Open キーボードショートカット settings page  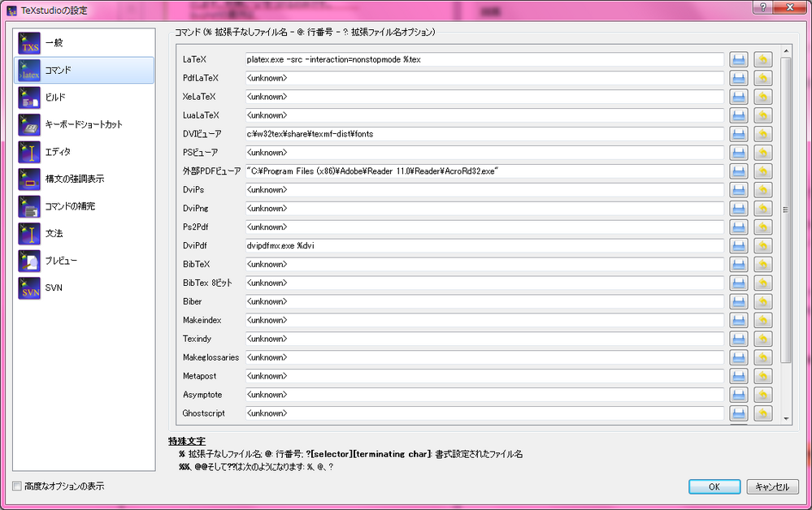point(84,124)
